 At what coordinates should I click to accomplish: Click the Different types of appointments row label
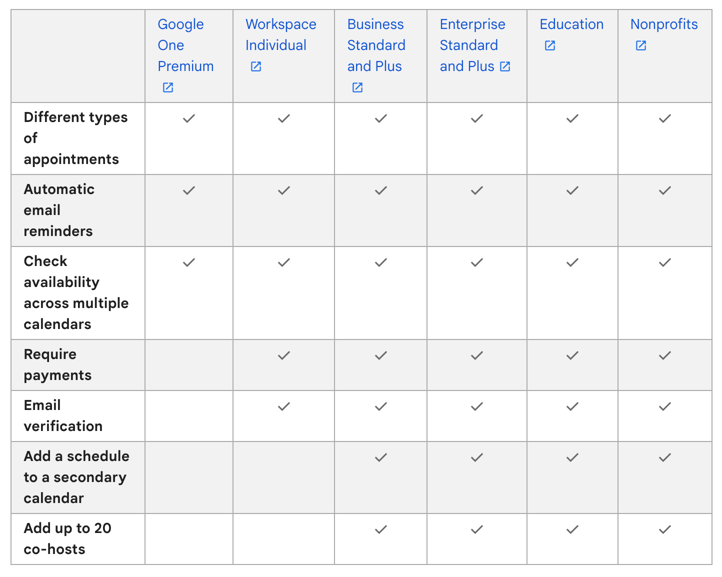(75, 138)
